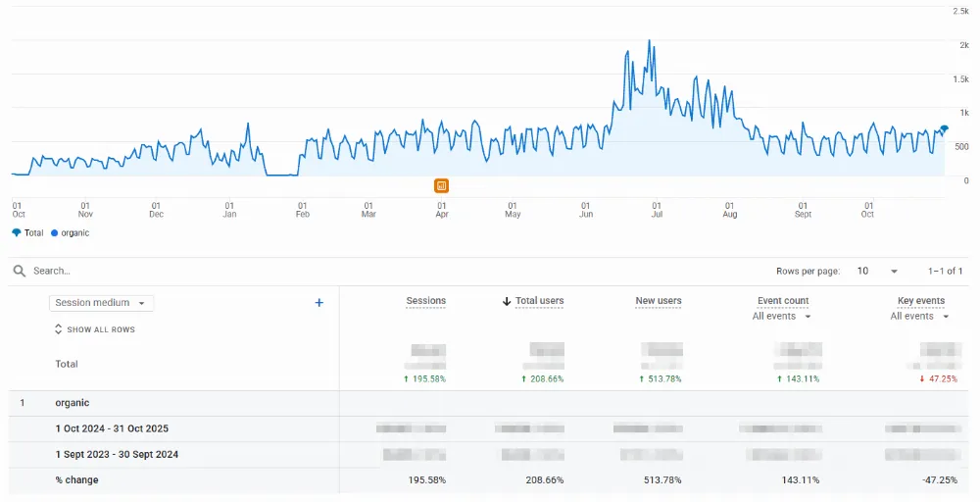Sort by the Key events column header
The height and width of the screenshot is (502, 980).
coord(921,301)
